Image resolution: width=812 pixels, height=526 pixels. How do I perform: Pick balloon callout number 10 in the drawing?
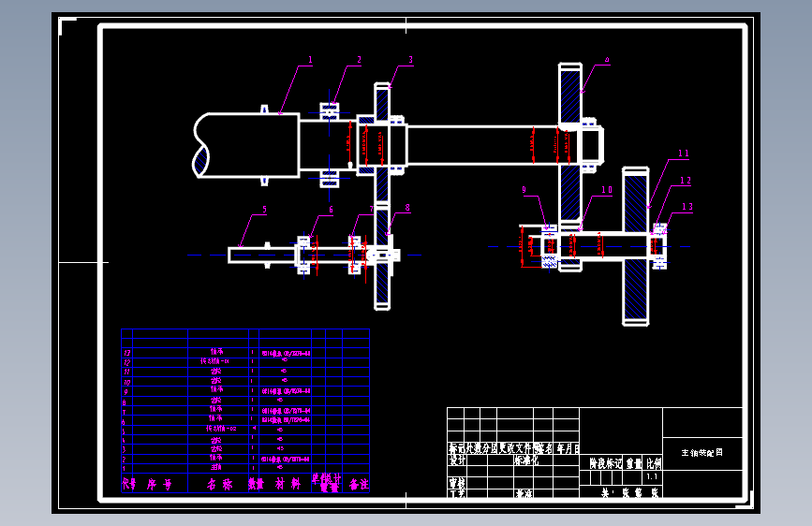click(x=607, y=190)
